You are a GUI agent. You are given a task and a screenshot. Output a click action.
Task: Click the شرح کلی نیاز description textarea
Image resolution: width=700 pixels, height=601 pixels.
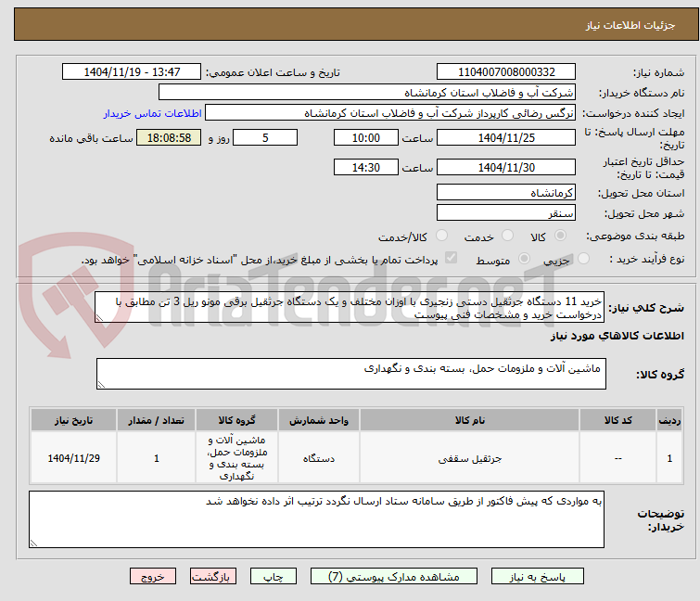tap(350, 307)
